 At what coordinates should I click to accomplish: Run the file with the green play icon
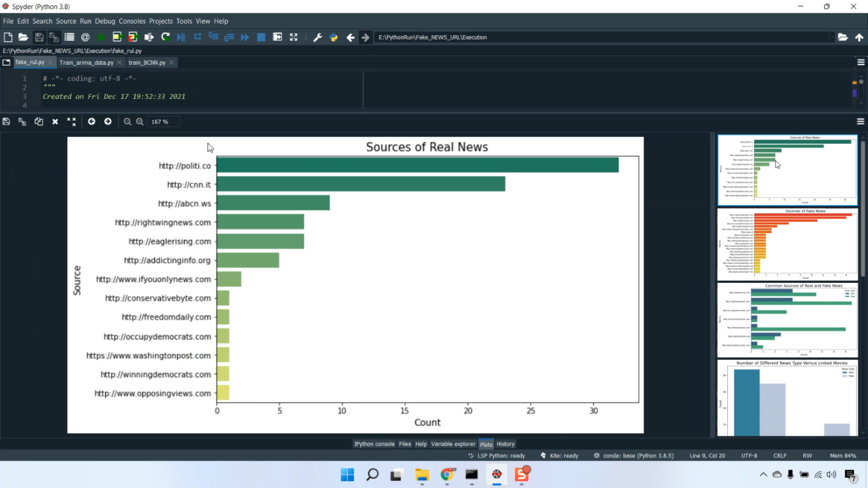(x=101, y=37)
